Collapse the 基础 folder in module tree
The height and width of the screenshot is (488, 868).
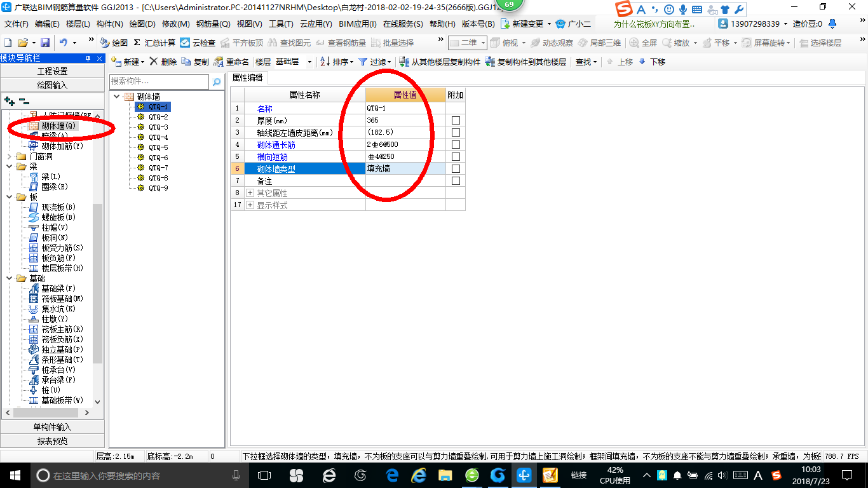click(10, 278)
